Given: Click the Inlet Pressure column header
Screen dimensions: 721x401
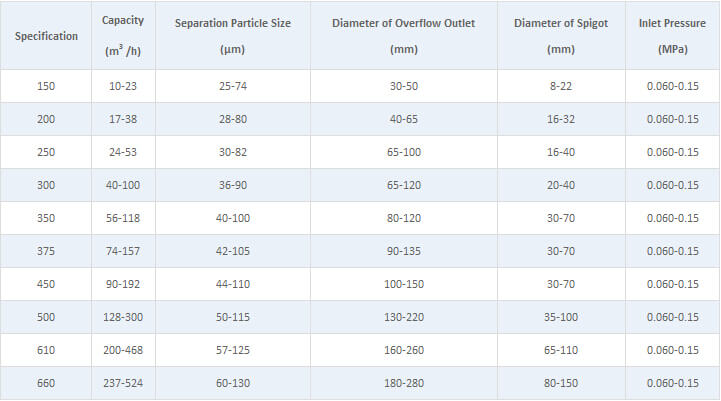Looking at the screenshot, I should point(672,21).
